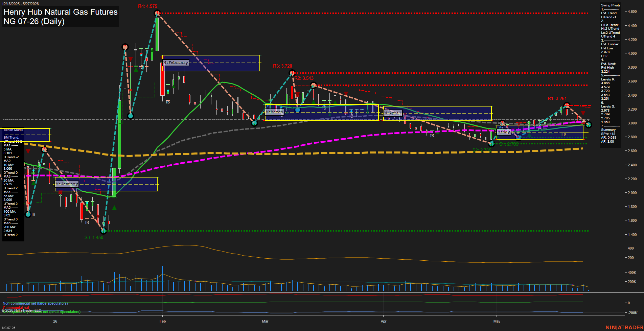644x331 pixels.
Task: Click the 3.000 price axis label
Action: (x=632, y=123)
